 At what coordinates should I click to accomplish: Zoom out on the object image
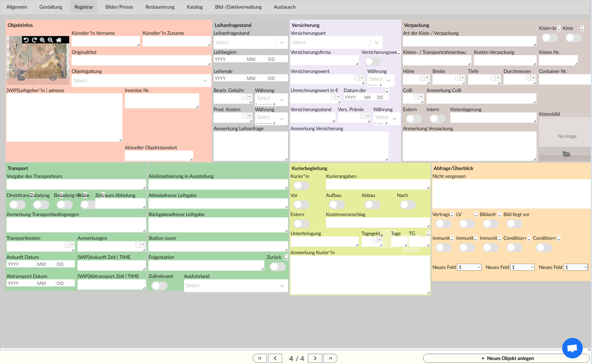pos(50,40)
